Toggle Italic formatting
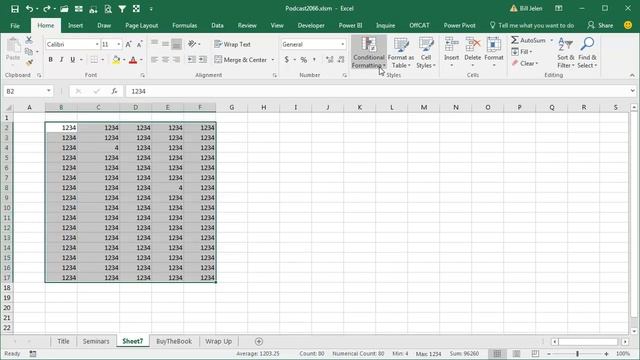This screenshot has height=360, width=640. pos(62,60)
